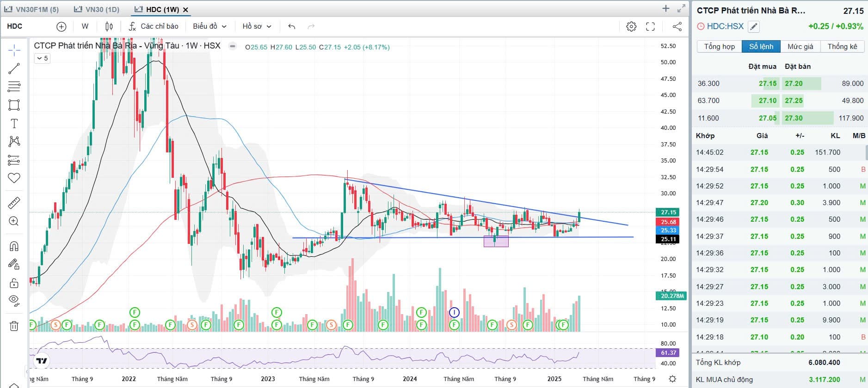Screen dimensions: 868x388
Task: Open the Các chỉ báo indicators dialog
Action: (x=154, y=26)
